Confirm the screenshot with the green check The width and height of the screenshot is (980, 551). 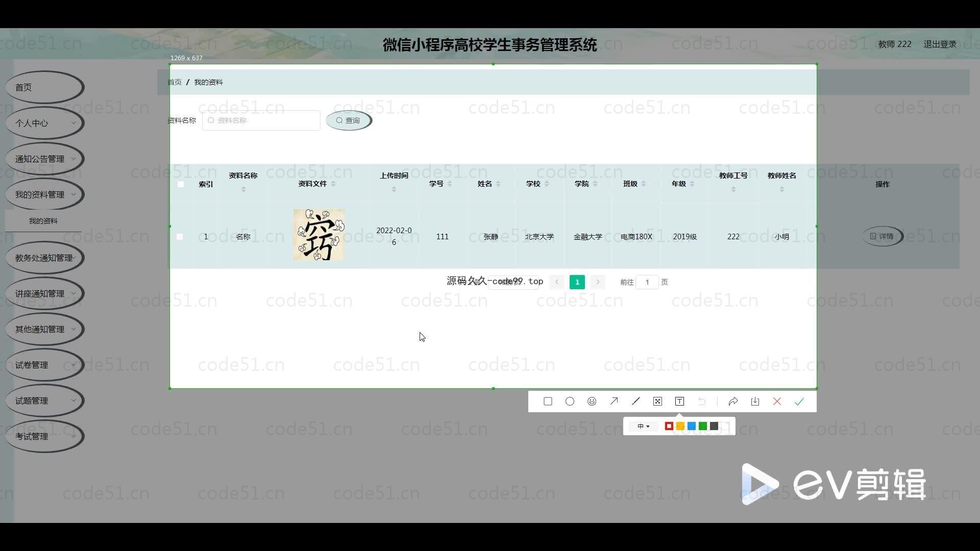(x=799, y=402)
